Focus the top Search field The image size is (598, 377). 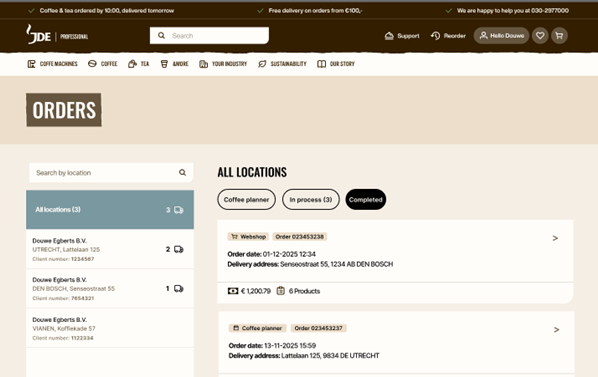(209, 35)
